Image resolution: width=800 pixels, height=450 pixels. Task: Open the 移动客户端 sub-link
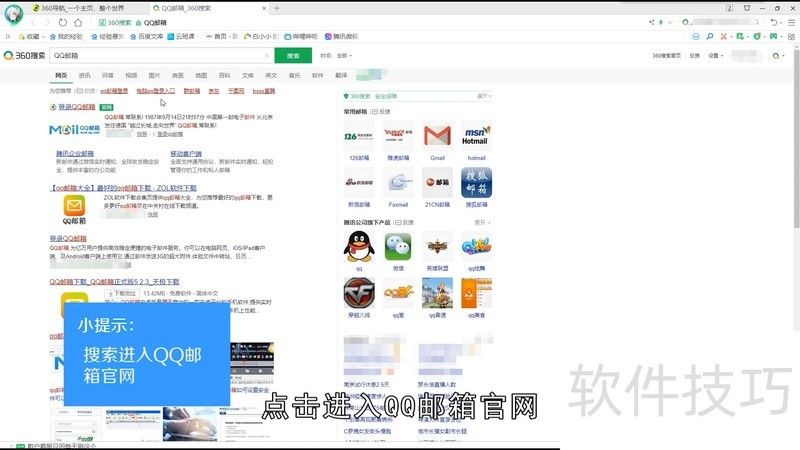[x=186, y=153]
